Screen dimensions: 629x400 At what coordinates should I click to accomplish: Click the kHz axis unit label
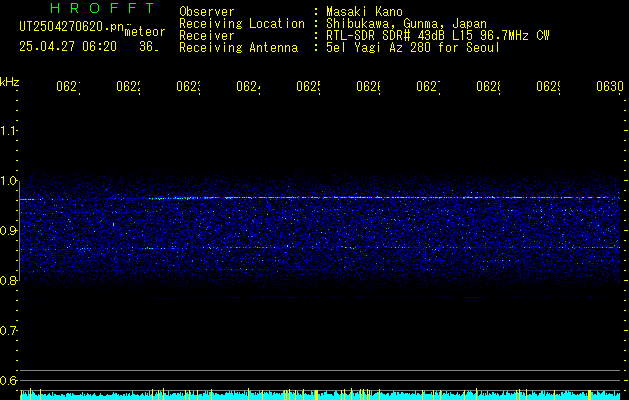[x=9, y=82]
